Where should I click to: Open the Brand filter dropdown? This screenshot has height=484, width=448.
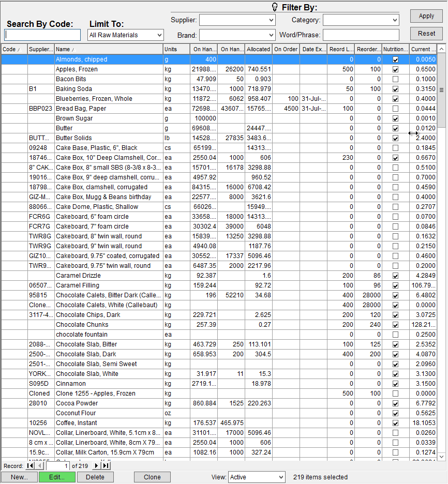pyautogui.click(x=271, y=35)
